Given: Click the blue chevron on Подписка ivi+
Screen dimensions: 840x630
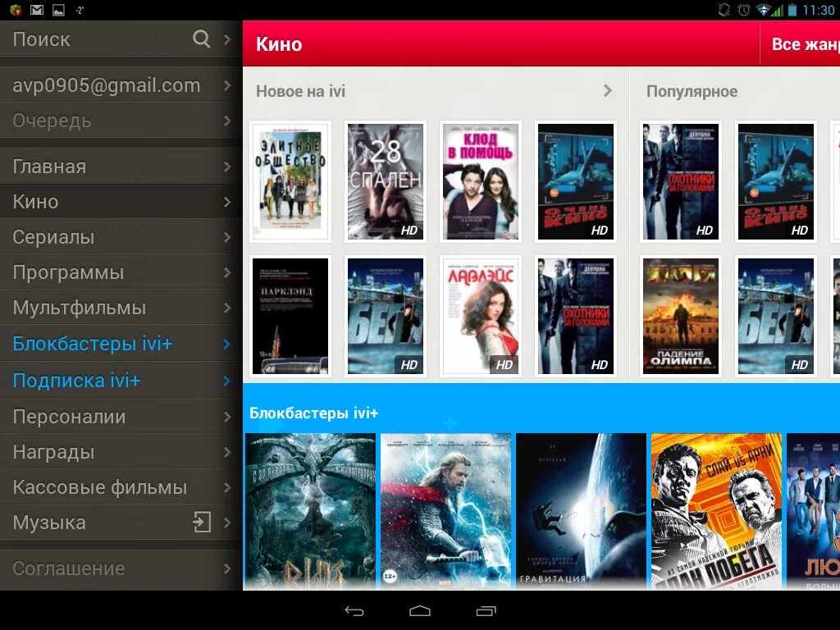Looking at the screenshot, I should [x=228, y=381].
